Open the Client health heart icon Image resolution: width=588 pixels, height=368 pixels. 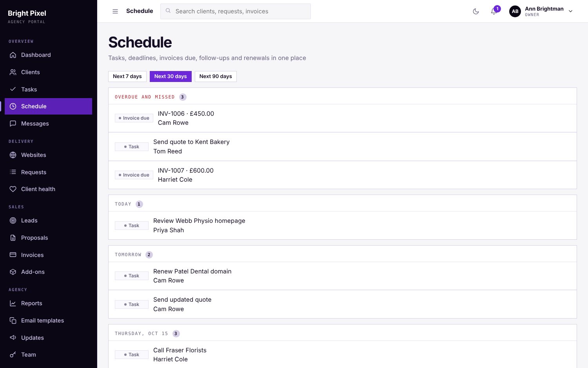pos(13,189)
